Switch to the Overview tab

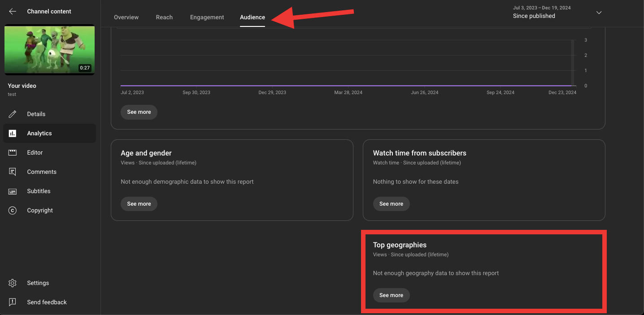point(126,17)
